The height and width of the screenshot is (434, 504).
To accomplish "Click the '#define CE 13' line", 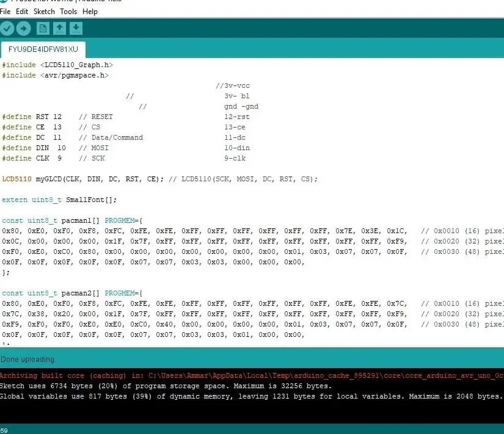I will pos(32,127).
